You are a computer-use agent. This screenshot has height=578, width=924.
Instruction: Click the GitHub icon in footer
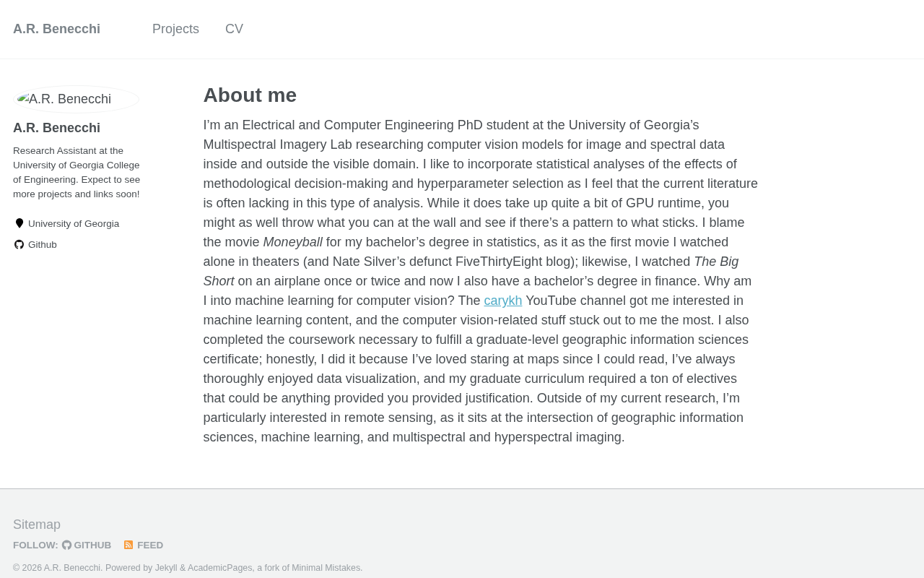tap(66, 545)
